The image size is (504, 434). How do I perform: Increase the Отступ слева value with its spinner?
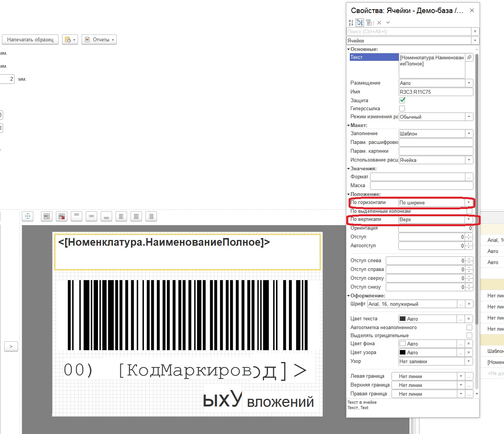469,259
